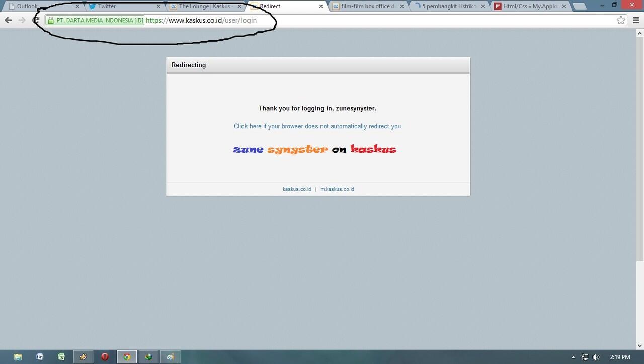This screenshot has width=644, height=364.
Task: Close the Redirect tab
Action: [x=321, y=6]
